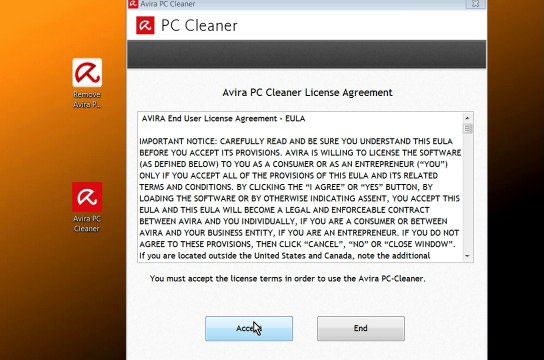Click the End button to exit
Screen dimensions: 544x360
361,328
